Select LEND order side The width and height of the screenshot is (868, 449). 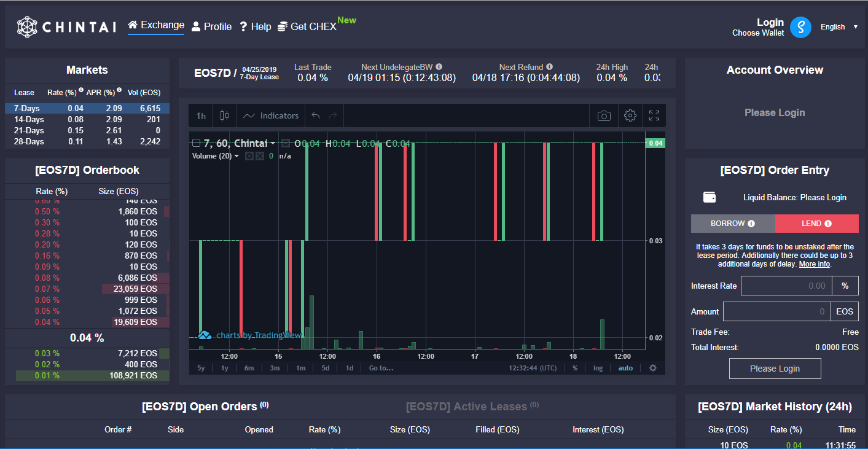click(x=817, y=224)
